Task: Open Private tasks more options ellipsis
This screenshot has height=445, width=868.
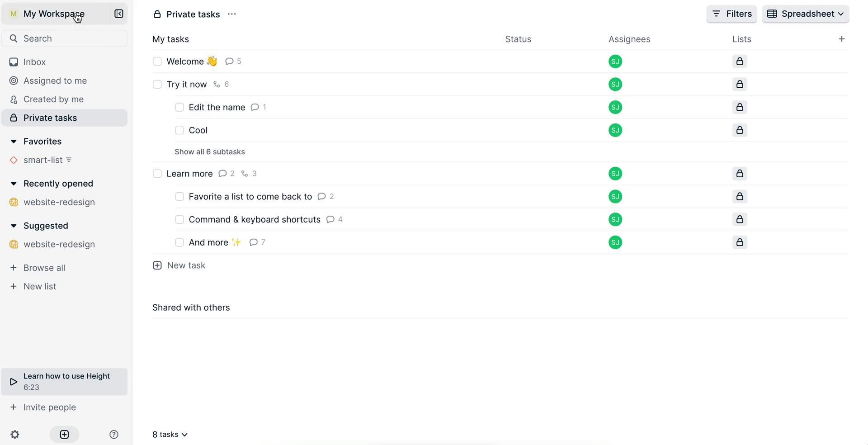Action: (x=232, y=14)
